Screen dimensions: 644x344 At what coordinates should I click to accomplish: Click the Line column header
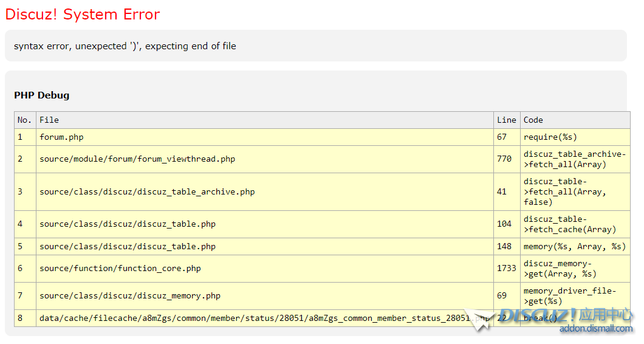[x=506, y=120]
